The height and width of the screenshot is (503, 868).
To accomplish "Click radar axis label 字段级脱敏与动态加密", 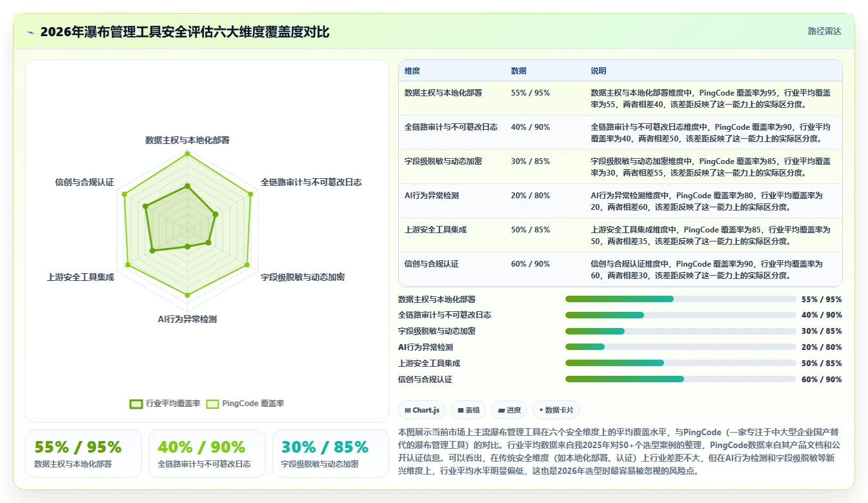I will [x=303, y=277].
